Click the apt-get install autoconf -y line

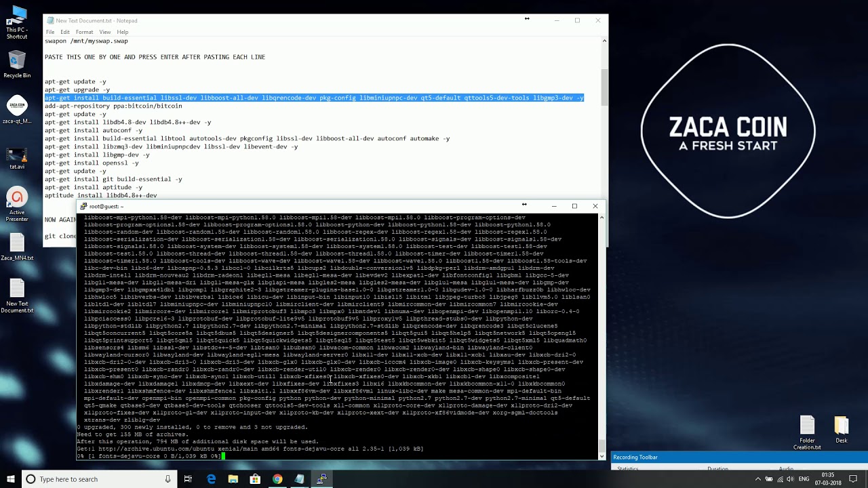coord(94,130)
